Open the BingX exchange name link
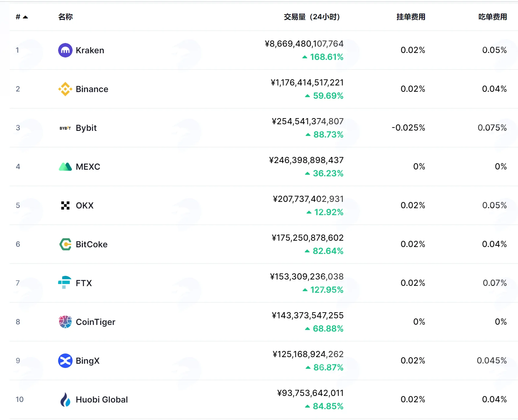Image resolution: width=518 pixels, height=420 pixels. point(88,361)
